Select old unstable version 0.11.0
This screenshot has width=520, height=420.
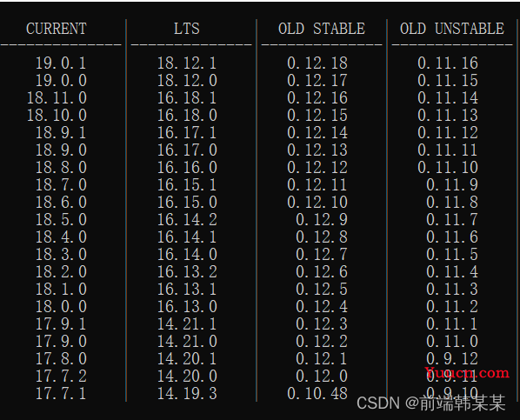click(452, 342)
